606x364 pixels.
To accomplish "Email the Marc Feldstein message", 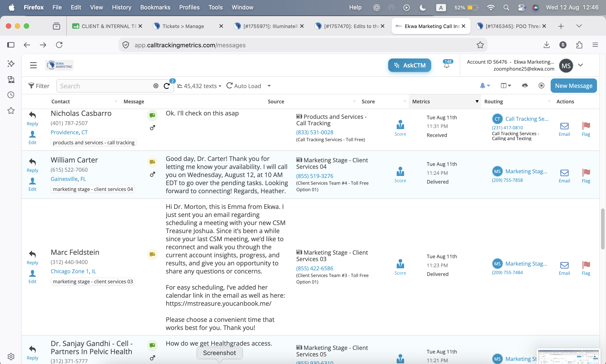I will point(564,268).
